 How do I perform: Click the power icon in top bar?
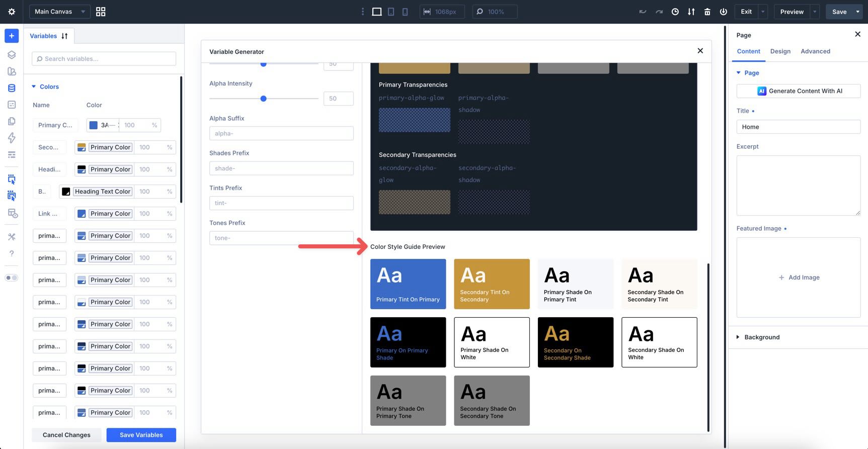click(x=723, y=12)
